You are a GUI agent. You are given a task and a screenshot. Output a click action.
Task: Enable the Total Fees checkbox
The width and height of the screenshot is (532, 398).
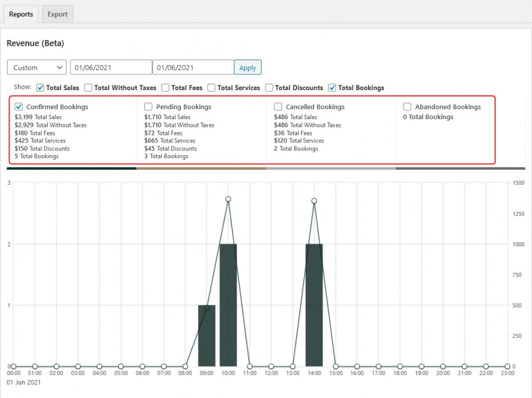tap(165, 88)
